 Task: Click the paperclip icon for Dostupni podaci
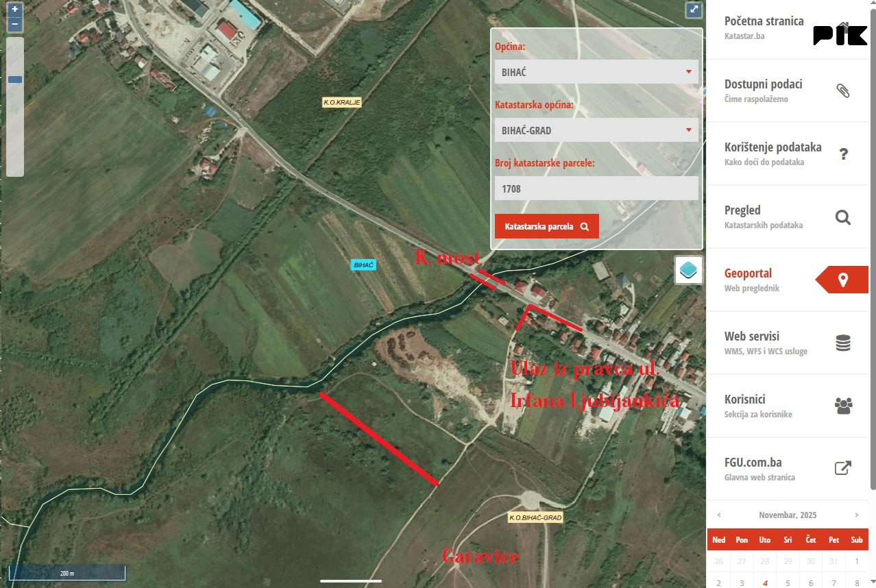click(x=843, y=90)
